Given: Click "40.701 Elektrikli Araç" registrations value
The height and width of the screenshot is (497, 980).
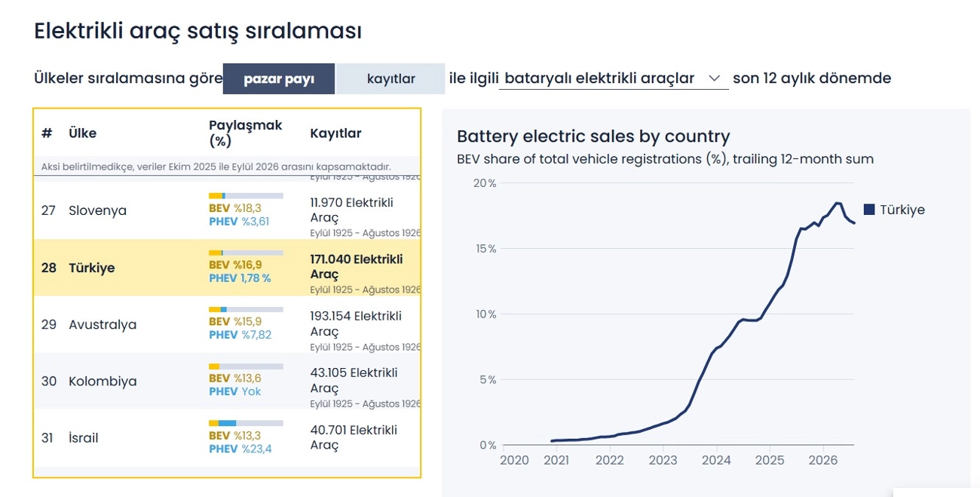Looking at the screenshot, I should coord(354,437).
